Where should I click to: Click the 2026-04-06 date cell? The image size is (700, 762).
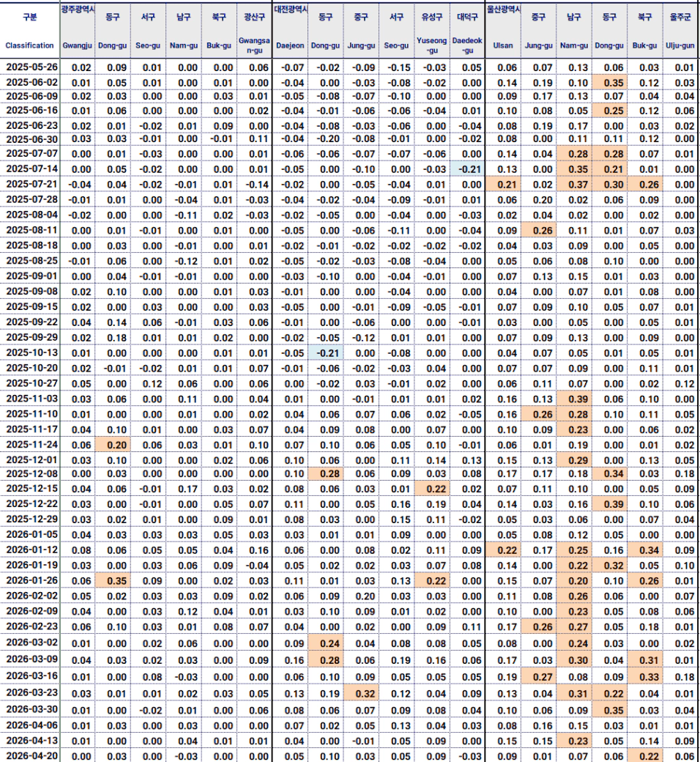click(x=31, y=725)
